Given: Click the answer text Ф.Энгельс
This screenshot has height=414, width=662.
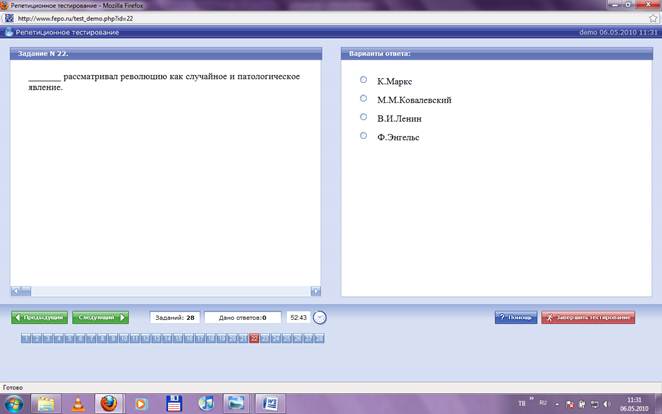Looking at the screenshot, I should click(x=398, y=137).
